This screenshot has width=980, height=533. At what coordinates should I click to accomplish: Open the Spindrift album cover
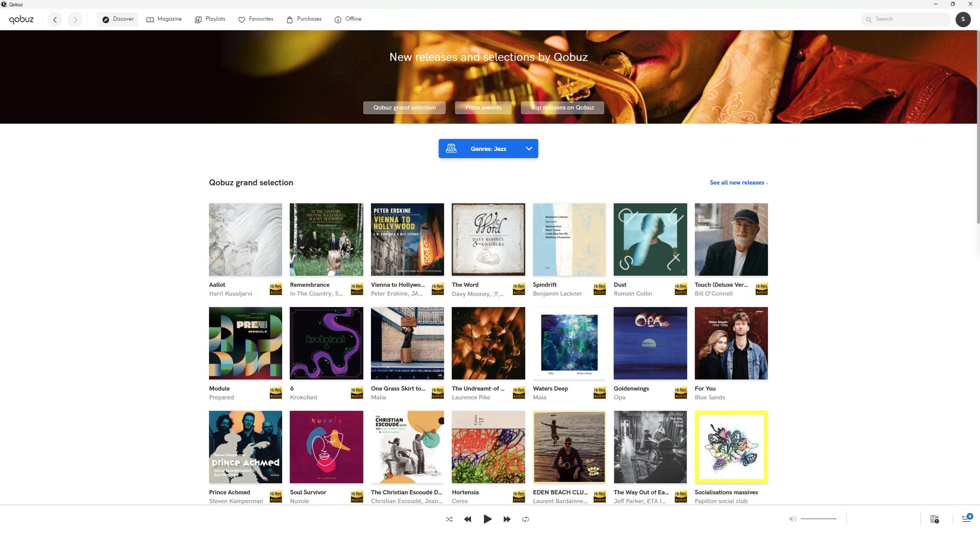point(569,239)
